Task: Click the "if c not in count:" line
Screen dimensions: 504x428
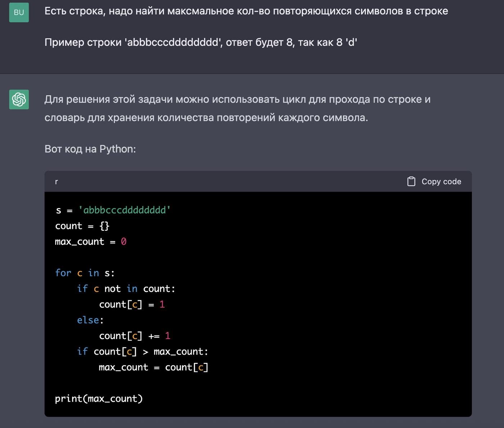Action: coord(126,289)
